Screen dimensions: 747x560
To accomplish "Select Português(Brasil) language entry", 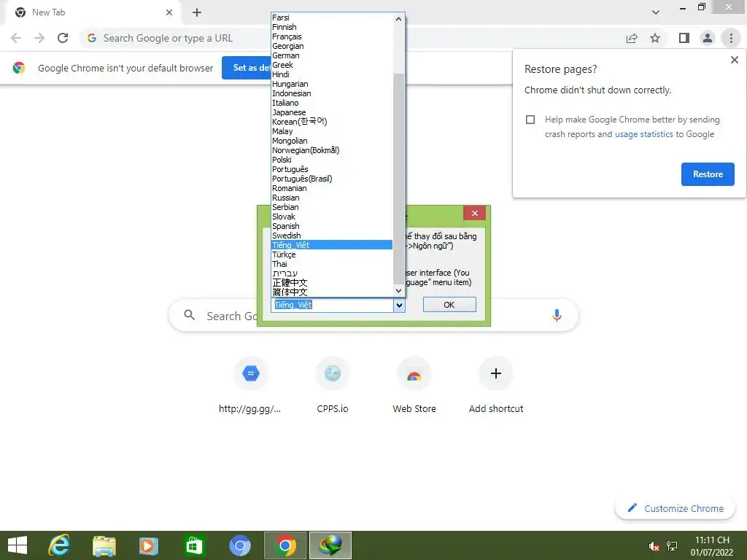I will (332, 179).
